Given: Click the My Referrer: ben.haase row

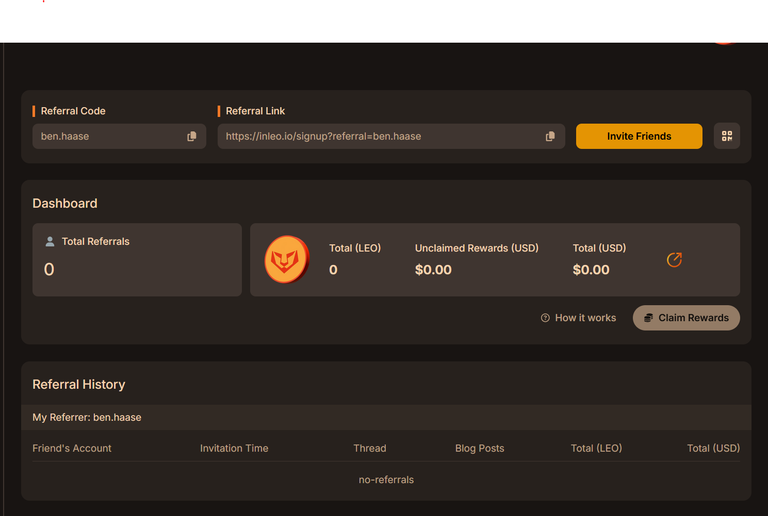Looking at the screenshot, I should [x=386, y=417].
